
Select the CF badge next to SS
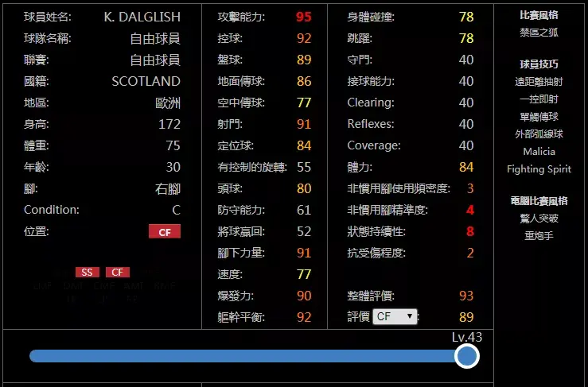pyautogui.click(x=118, y=273)
